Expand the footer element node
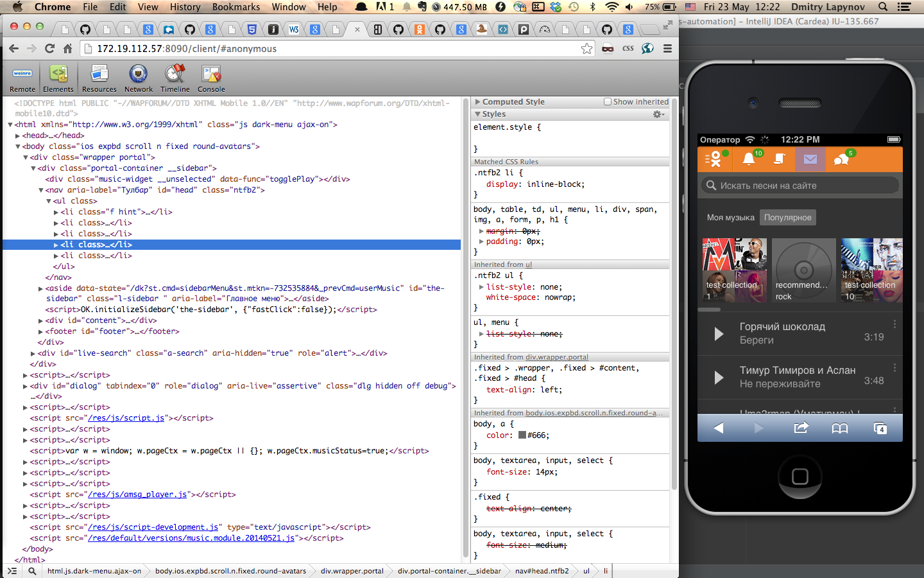924x578 pixels. (x=40, y=331)
